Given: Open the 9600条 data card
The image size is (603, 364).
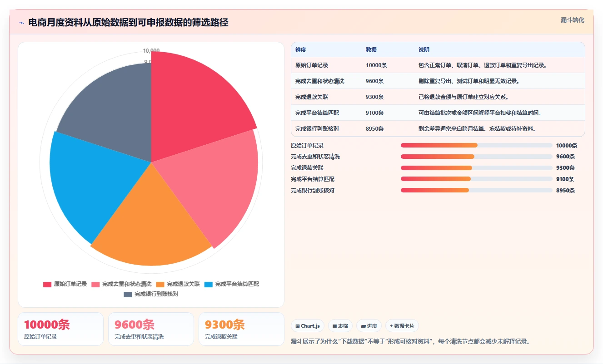Looking at the screenshot, I should point(151,329).
